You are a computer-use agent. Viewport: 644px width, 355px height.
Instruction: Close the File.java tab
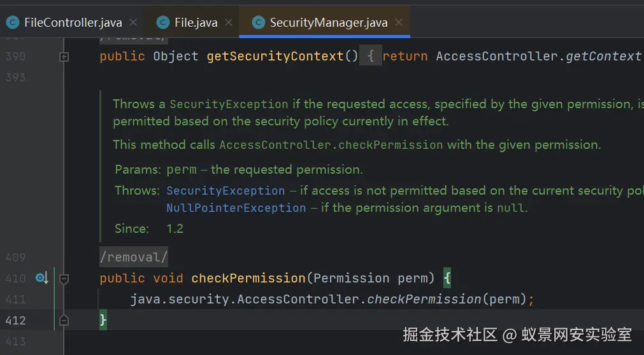coord(229,23)
